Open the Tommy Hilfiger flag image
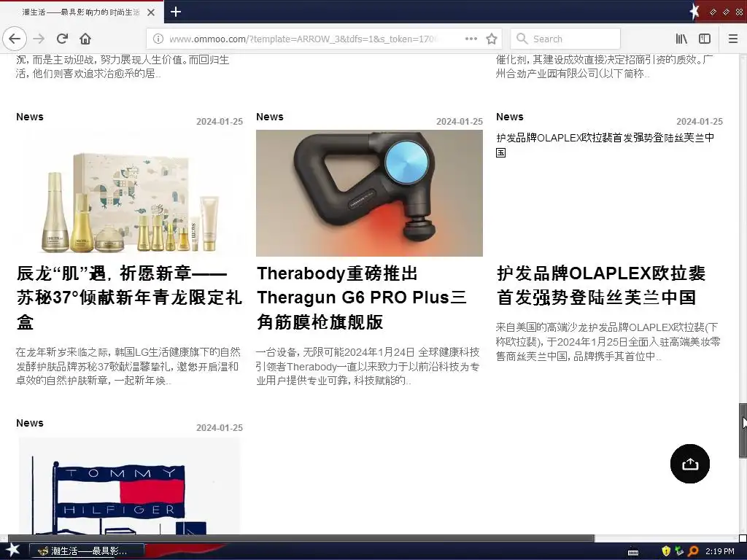Screen dimensions: 747x560 point(129,486)
